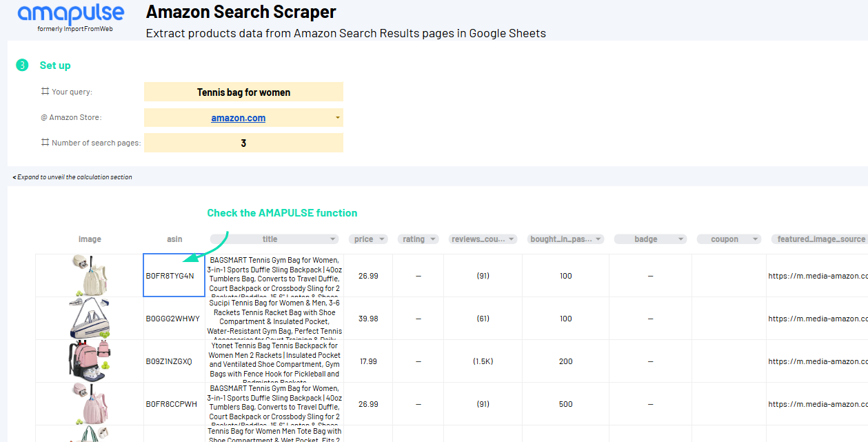Click the asin column header
Viewport: 868px width, 442px height.
174,239
